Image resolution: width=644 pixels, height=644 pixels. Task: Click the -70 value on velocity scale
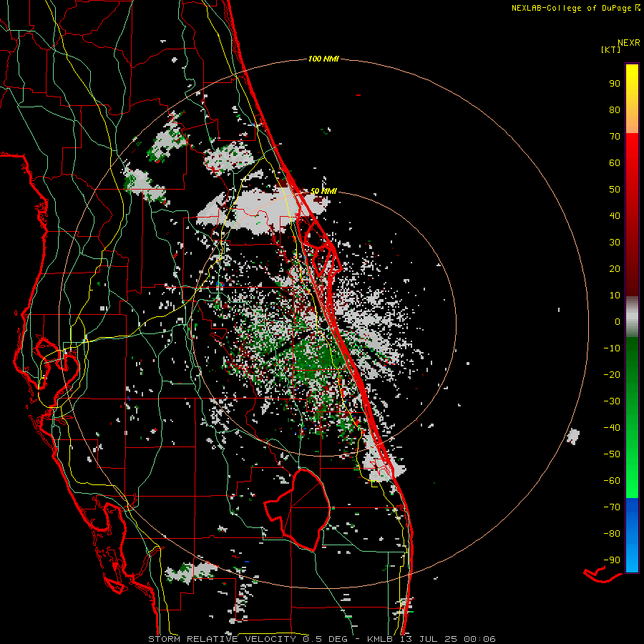pyautogui.click(x=612, y=507)
